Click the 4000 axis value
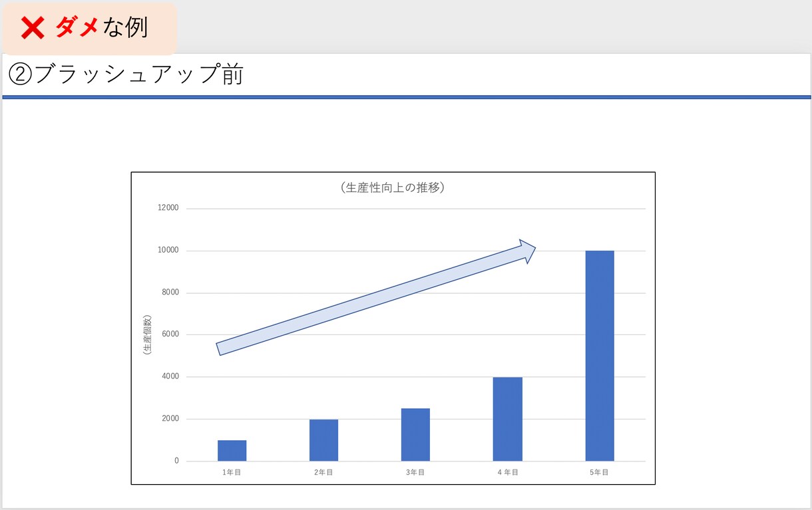This screenshot has width=812, height=510. [x=170, y=376]
